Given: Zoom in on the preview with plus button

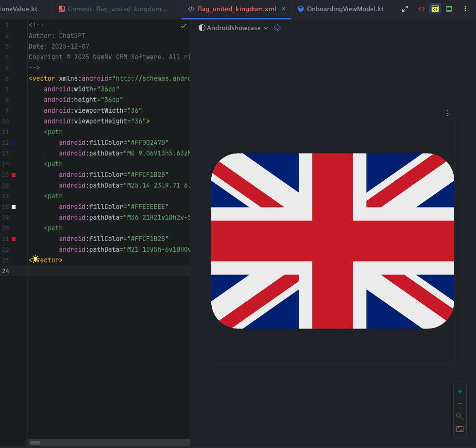Looking at the screenshot, I should point(459,391).
